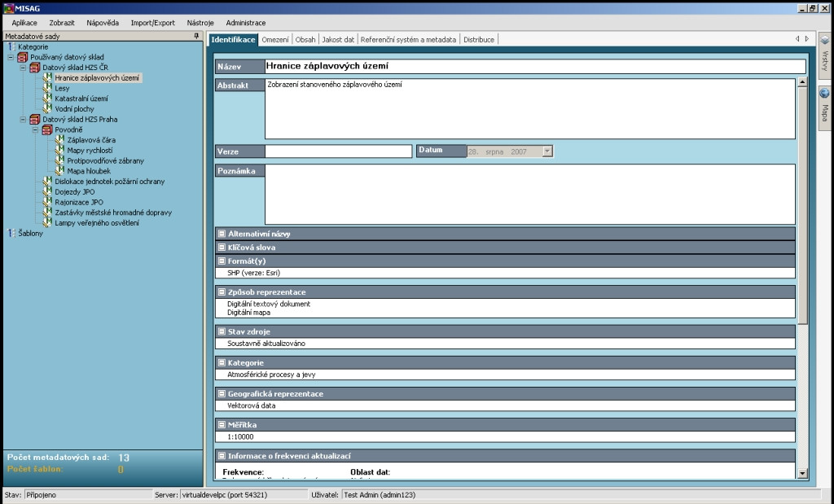Click the Vrstvy layers icon in right sidebar
834x504 pixels.
(824, 41)
